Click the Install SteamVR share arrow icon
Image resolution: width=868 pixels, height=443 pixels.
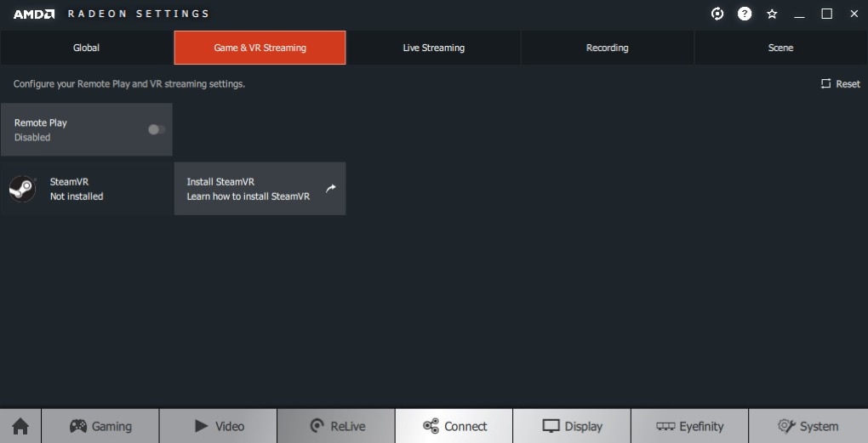(330, 188)
